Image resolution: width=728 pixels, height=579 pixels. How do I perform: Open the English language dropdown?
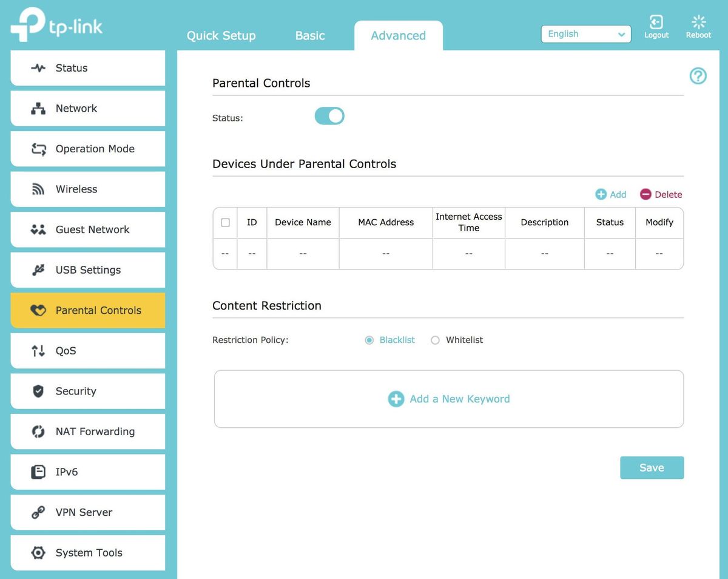pyautogui.click(x=585, y=34)
